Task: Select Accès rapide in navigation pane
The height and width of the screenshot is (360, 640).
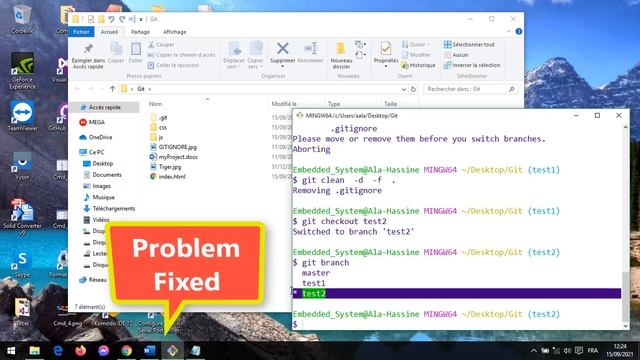Action: coord(104,107)
